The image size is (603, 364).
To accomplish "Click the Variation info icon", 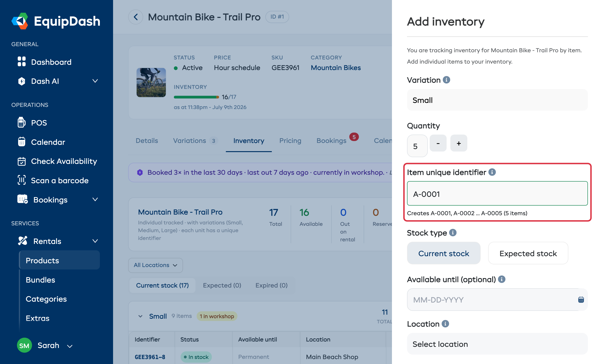I will click(446, 80).
